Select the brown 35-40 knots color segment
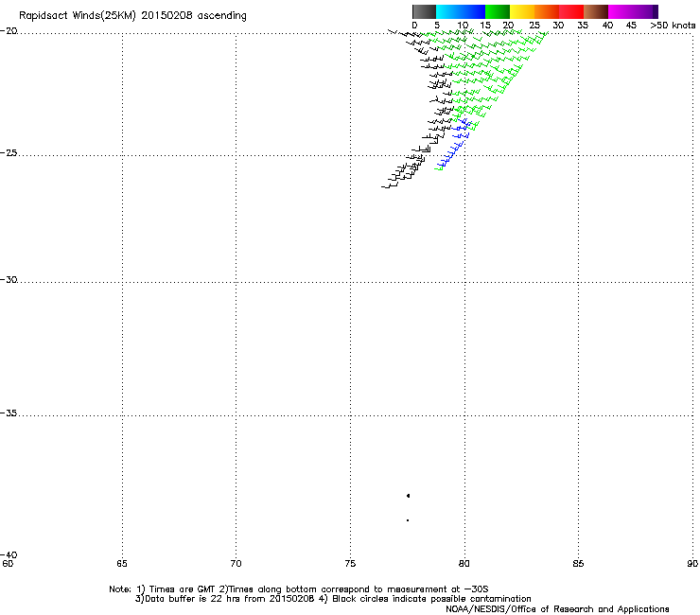 [x=596, y=11]
